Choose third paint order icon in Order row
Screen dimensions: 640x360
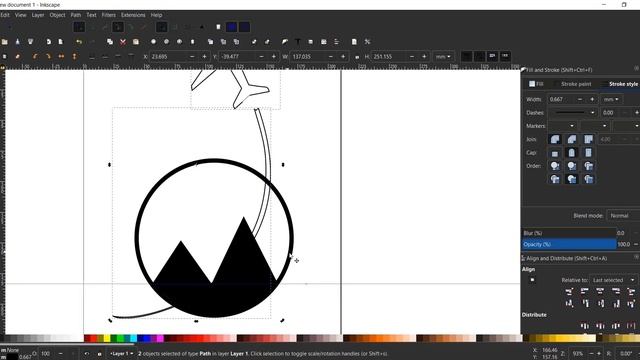588,166
